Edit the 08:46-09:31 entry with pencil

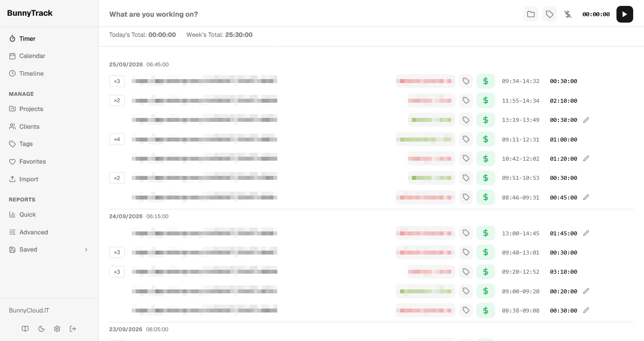586,198
